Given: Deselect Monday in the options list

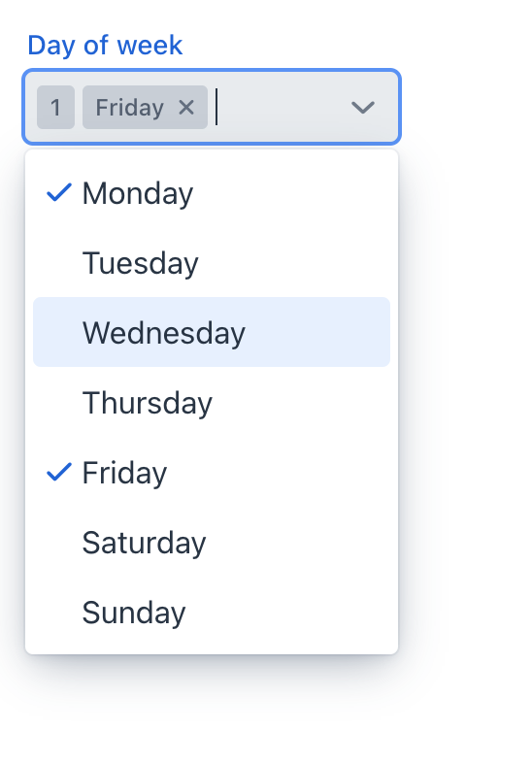Looking at the screenshot, I should [x=212, y=193].
